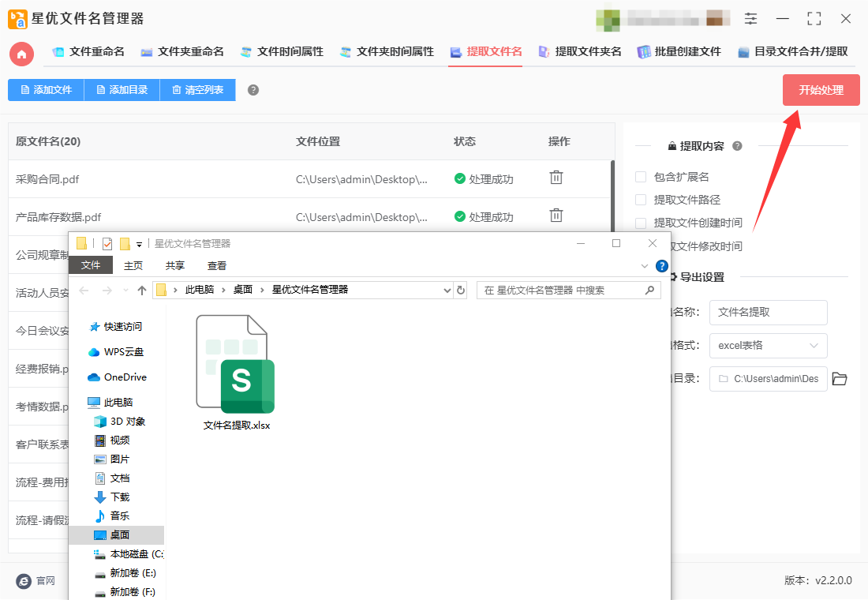868x600 pixels.
Task: Click the browse folder icon for output directory
Action: click(840, 379)
